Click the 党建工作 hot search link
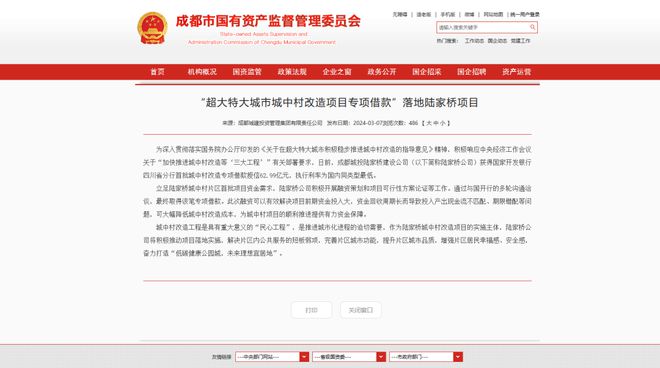The image size is (660, 368). pos(520,41)
